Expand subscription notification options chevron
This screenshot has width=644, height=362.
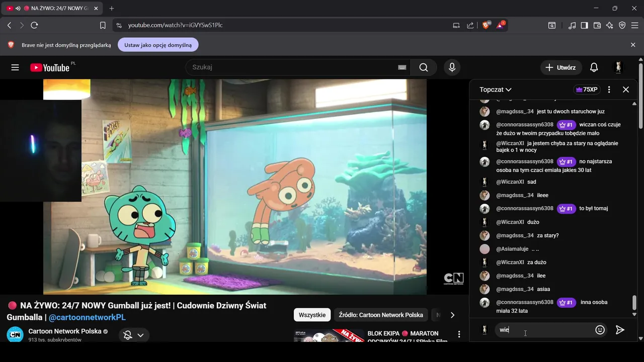click(x=140, y=335)
